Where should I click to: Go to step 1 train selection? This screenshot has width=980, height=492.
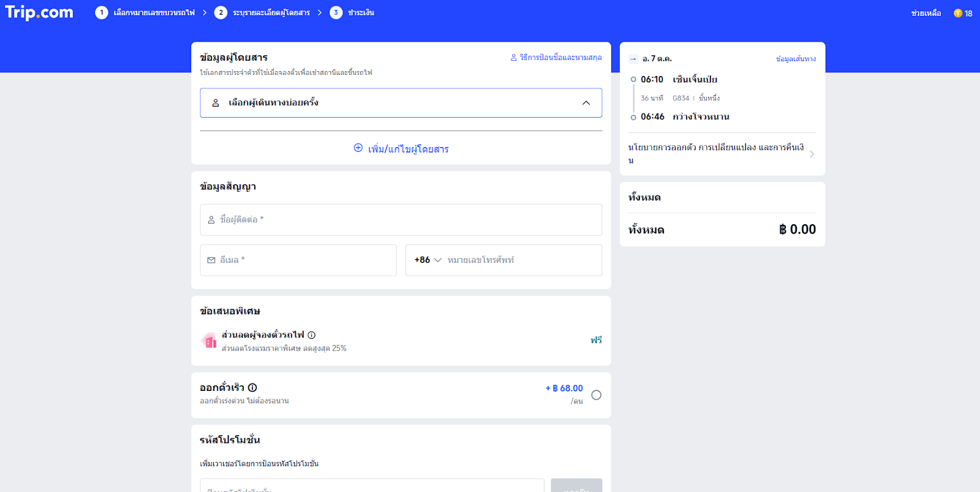pyautogui.click(x=145, y=13)
